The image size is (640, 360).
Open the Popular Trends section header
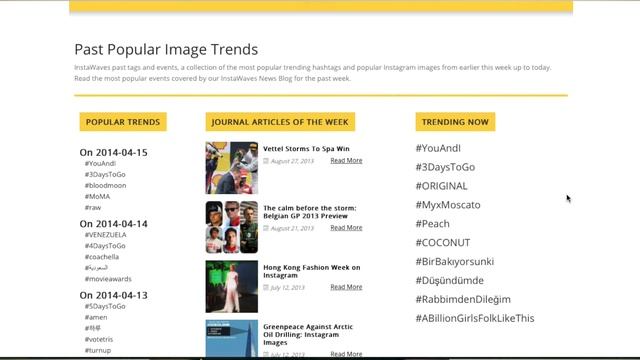tap(123, 122)
